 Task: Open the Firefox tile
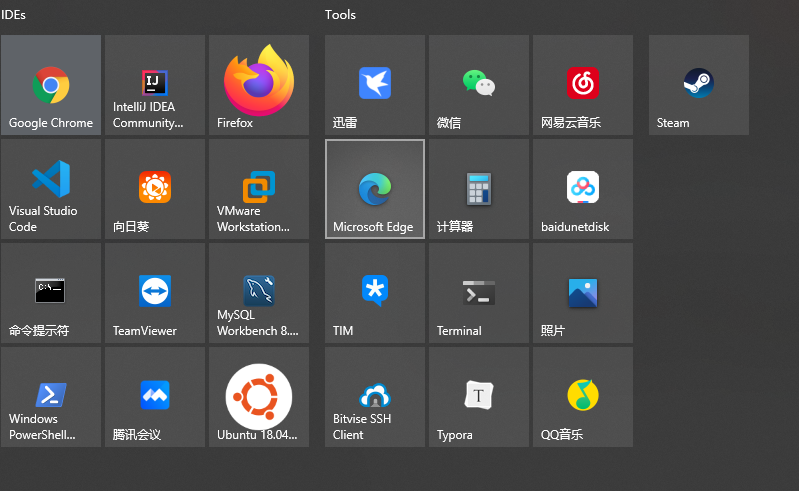pos(259,85)
